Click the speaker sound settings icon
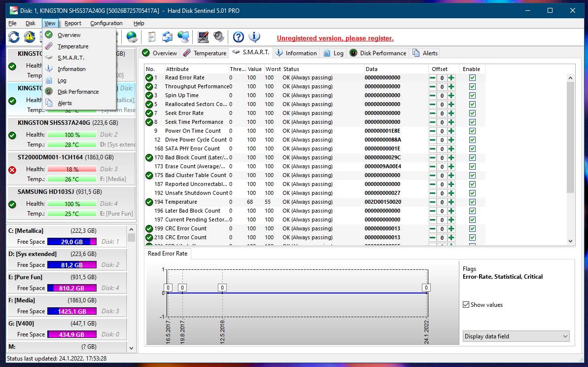Image resolution: width=588 pixels, height=367 pixels. (x=217, y=37)
